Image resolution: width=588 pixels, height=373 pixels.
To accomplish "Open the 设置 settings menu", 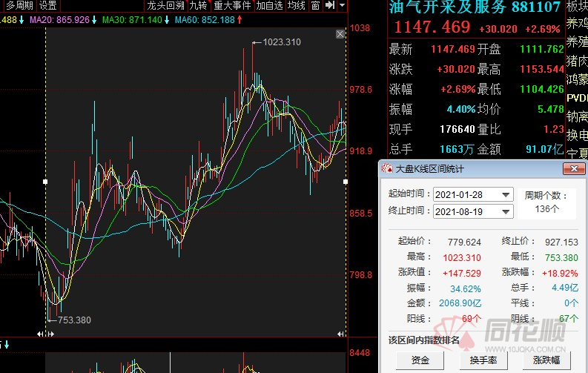I will [x=48, y=6].
